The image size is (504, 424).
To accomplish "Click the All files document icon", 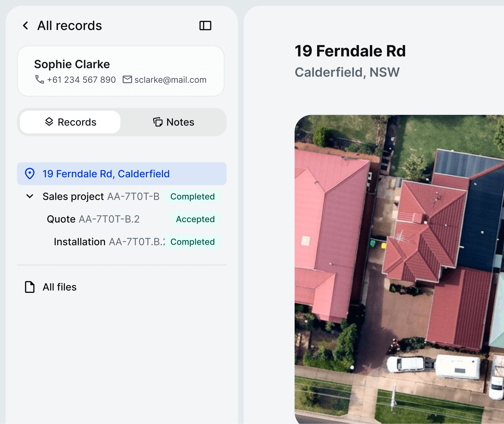I will tap(30, 287).
